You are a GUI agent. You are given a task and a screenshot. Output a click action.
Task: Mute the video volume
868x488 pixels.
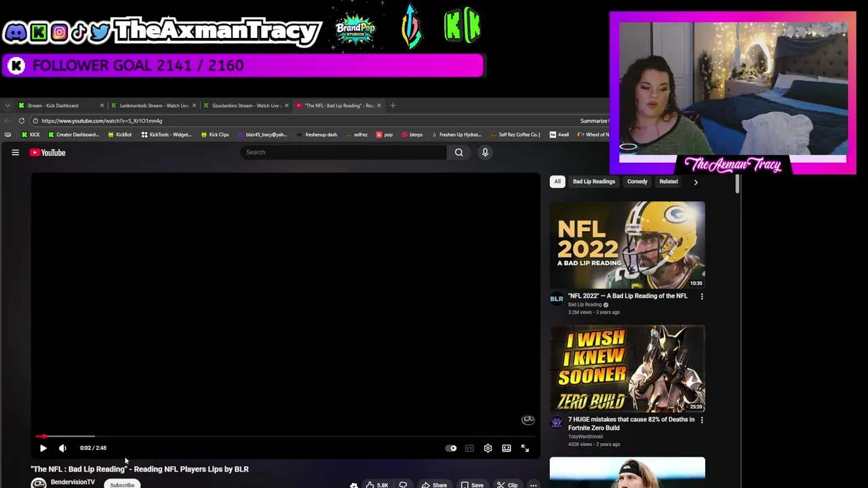tap(62, 448)
